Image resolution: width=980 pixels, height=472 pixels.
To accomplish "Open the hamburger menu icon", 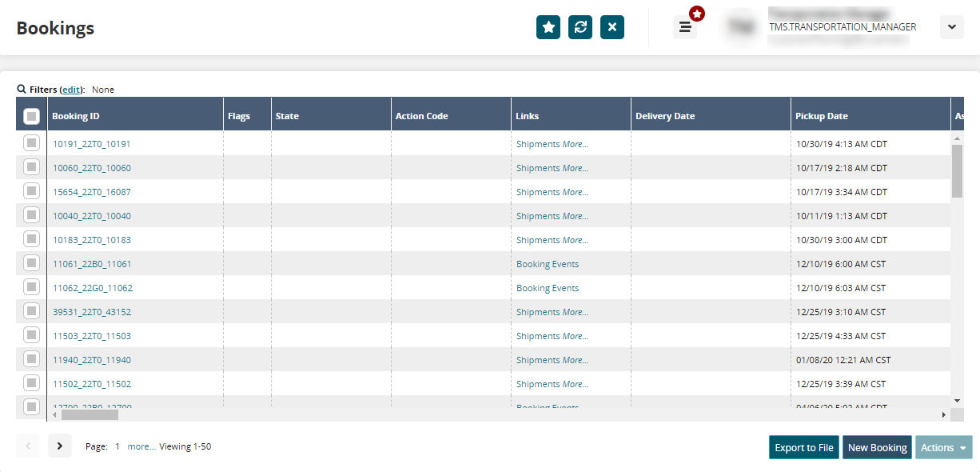I will tap(685, 27).
